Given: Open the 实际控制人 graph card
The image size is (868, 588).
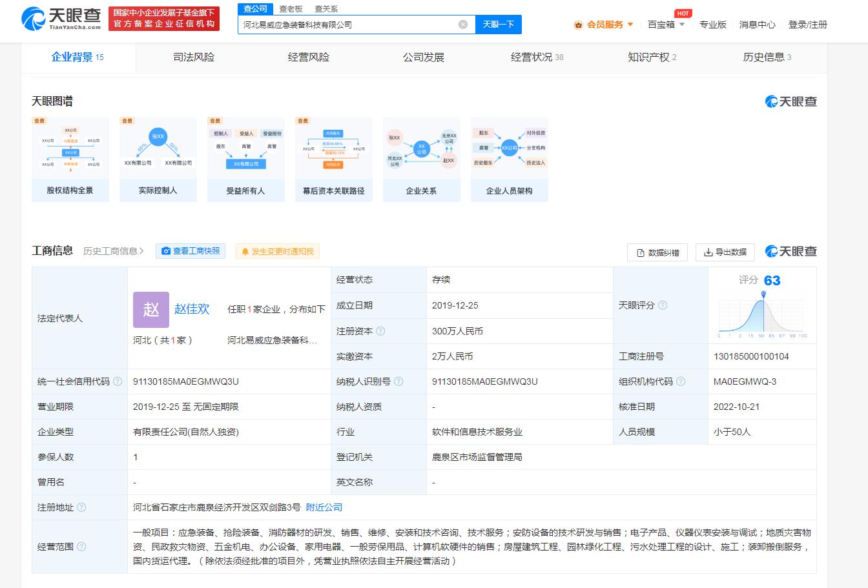Looking at the screenshot, I should tap(158, 159).
